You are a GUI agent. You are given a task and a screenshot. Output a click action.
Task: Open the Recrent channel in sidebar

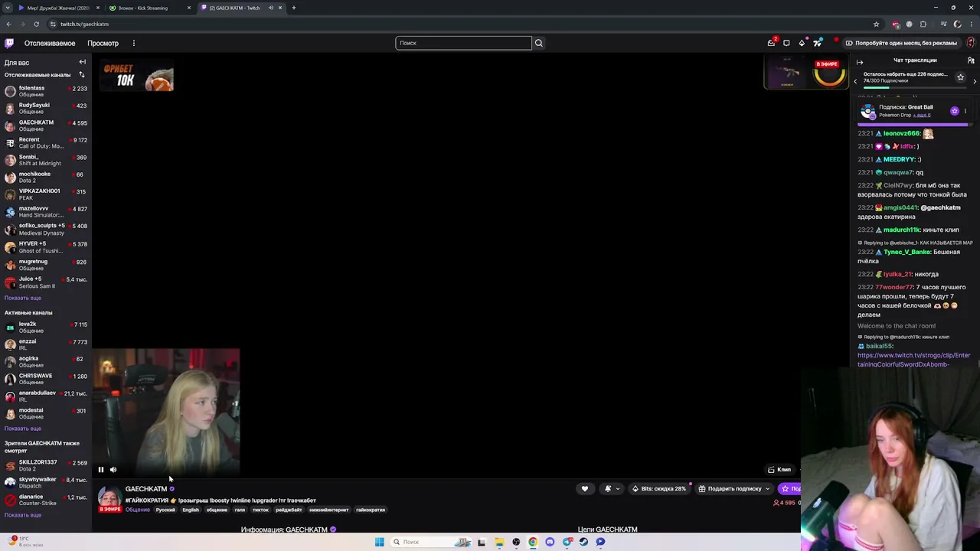[46, 143]
